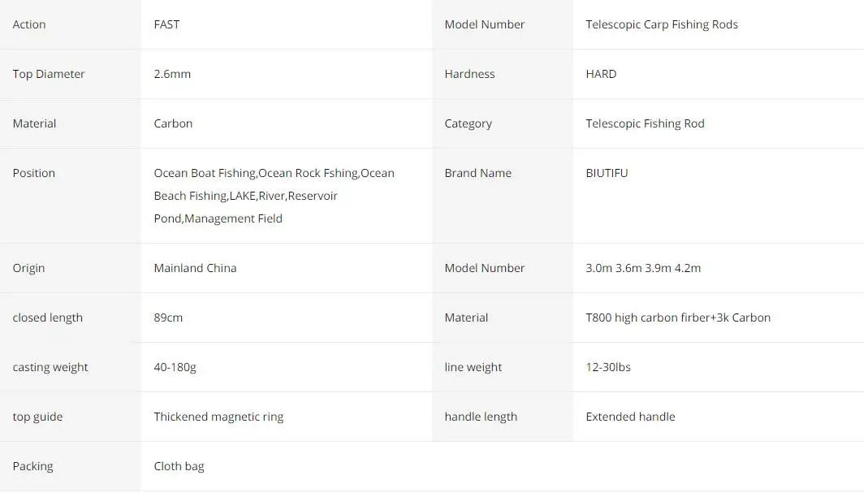The image size is (868, 497).
Task: Select the 'Cloth bag' packing value
Action: click(x=179, y=466)
